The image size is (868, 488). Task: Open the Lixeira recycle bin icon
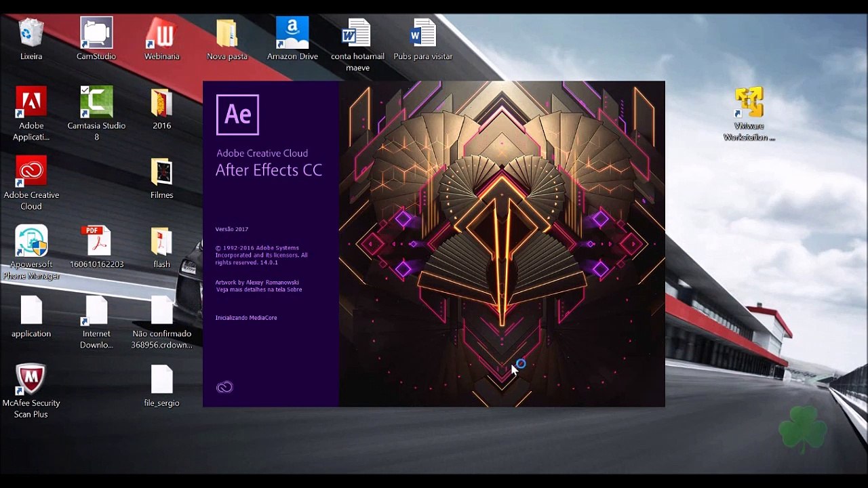[x=31, y=39]
